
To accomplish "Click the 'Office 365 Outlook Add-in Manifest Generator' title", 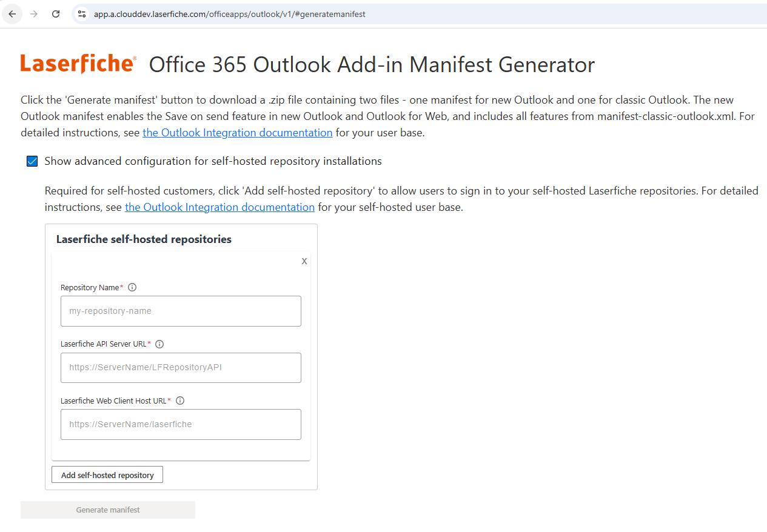I will click(372, 64).
